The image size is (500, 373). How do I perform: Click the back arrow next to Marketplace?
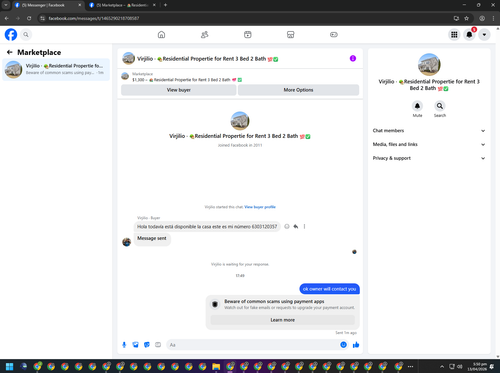click(9, 52)
